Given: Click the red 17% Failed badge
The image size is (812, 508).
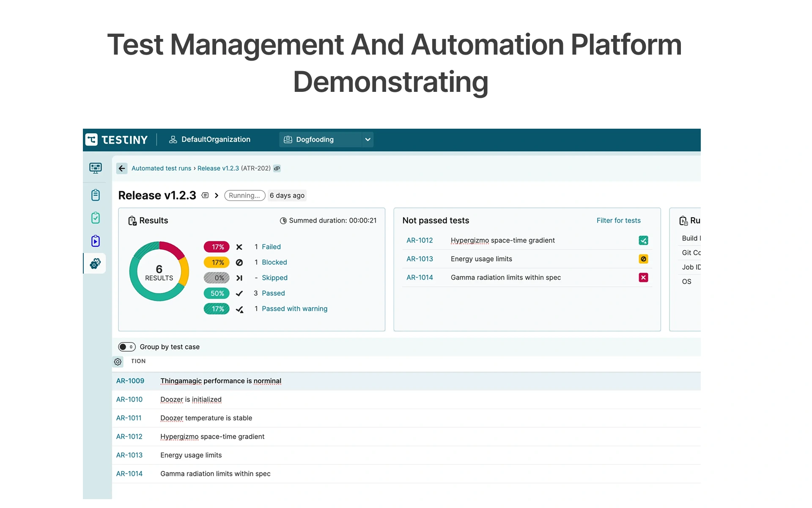Looking at the screenshot, I should tap(217, 247).
